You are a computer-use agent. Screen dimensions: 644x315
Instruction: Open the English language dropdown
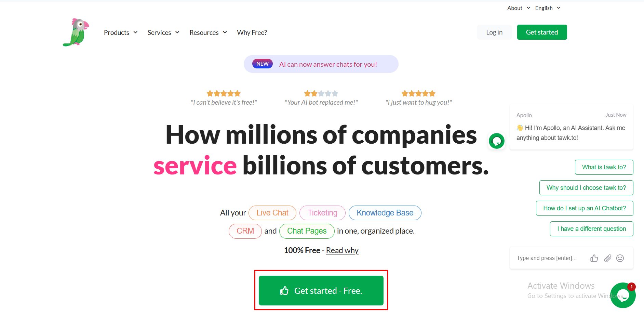click(x=548, y=8)
